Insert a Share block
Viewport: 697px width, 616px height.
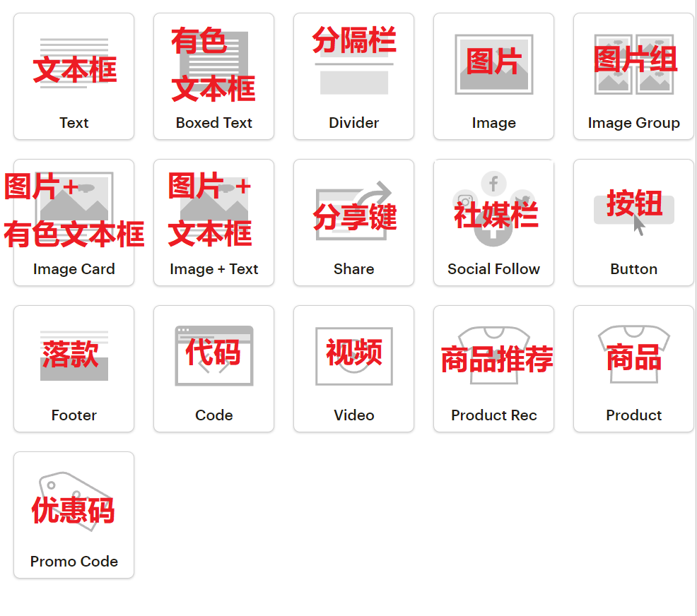pyautogui.click(x=353, y=220)
